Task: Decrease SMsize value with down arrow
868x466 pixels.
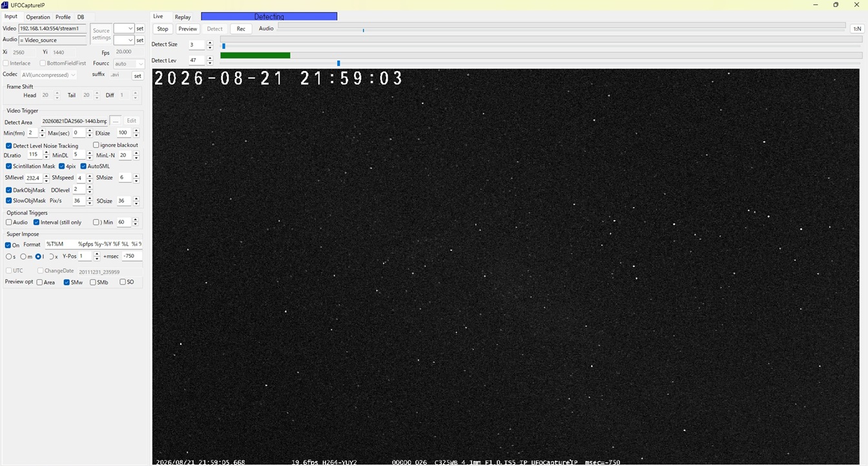Action: (x=136, y=180)
